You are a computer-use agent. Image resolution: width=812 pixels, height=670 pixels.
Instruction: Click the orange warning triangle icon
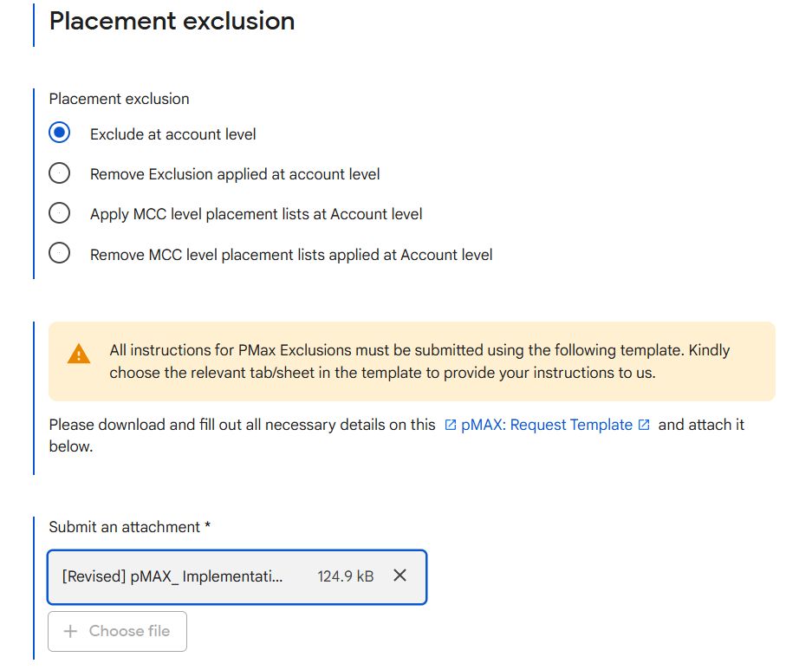pos(78,354)
